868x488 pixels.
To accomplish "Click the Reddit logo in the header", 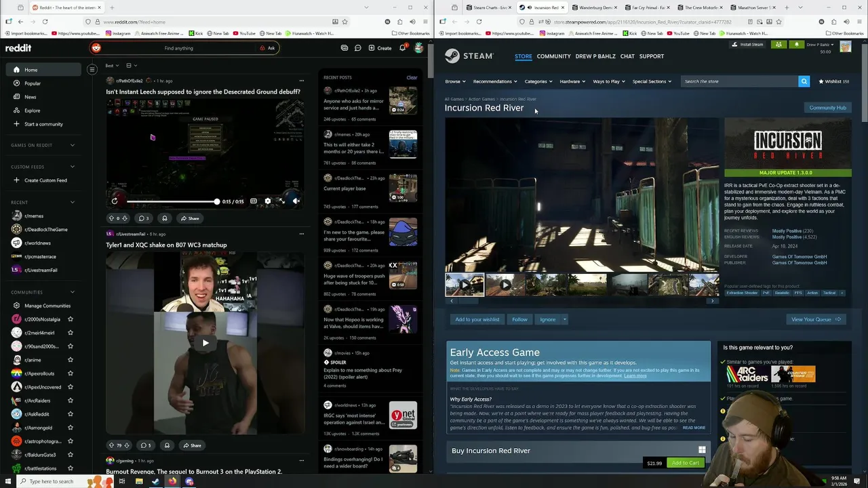I will [x=18, y=48].
